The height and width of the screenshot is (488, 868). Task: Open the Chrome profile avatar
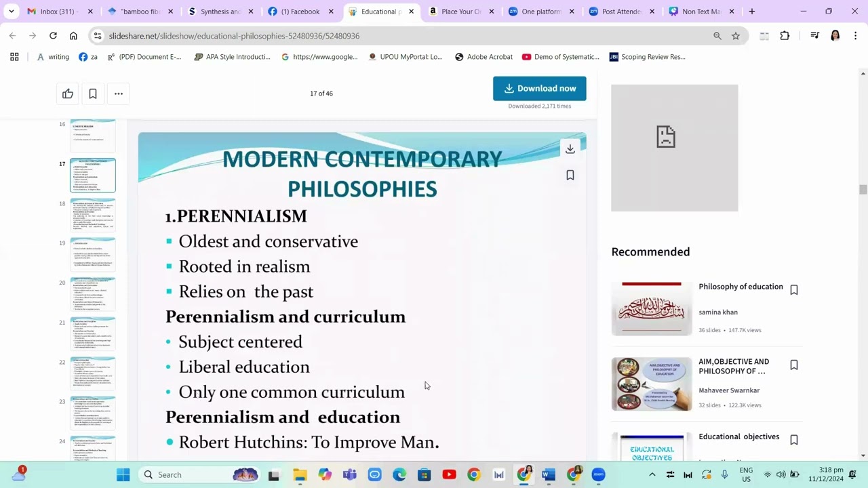tap(835, 36)
